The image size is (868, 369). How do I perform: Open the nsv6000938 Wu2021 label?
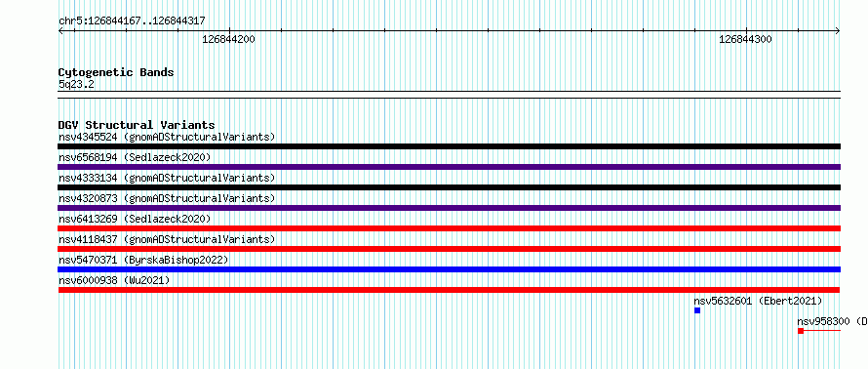click(x=114, y=280)
